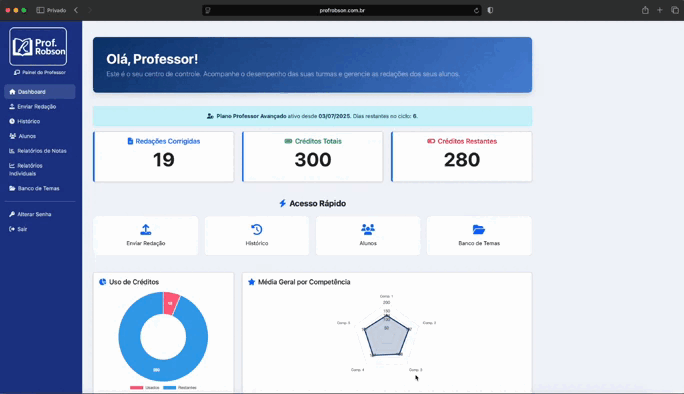
Task: Click the red Usados slice of donut chart
Action: [x=171, y=303]
